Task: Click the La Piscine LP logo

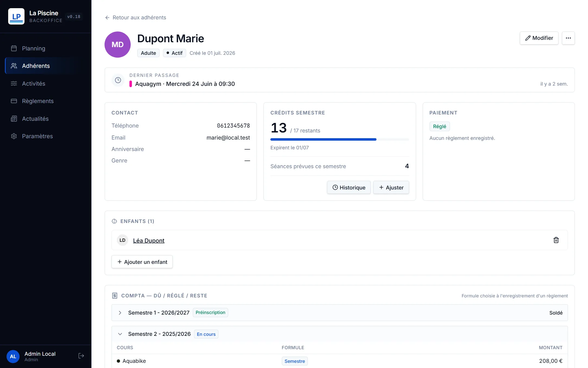Action: (x=16, y=16)
